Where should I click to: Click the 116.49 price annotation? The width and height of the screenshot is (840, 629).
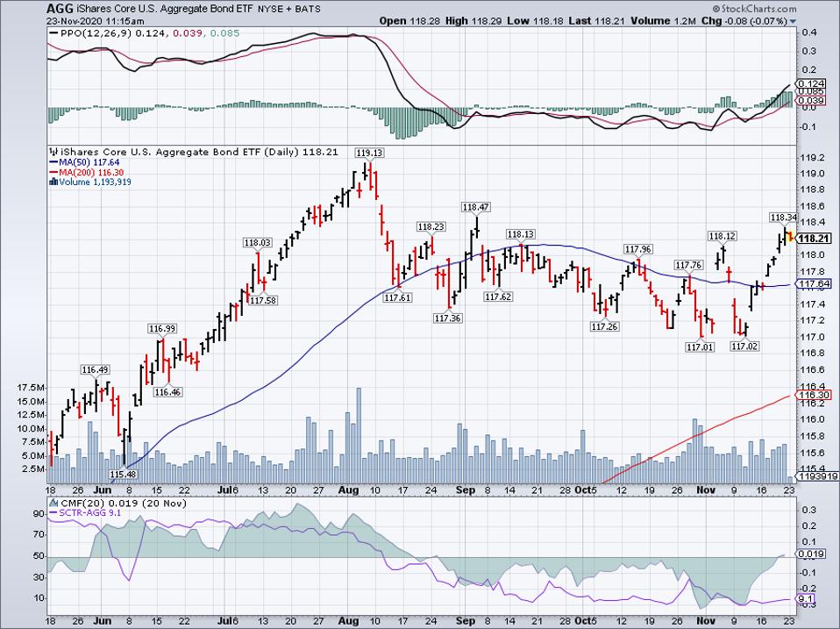click(x=95, y=369)
